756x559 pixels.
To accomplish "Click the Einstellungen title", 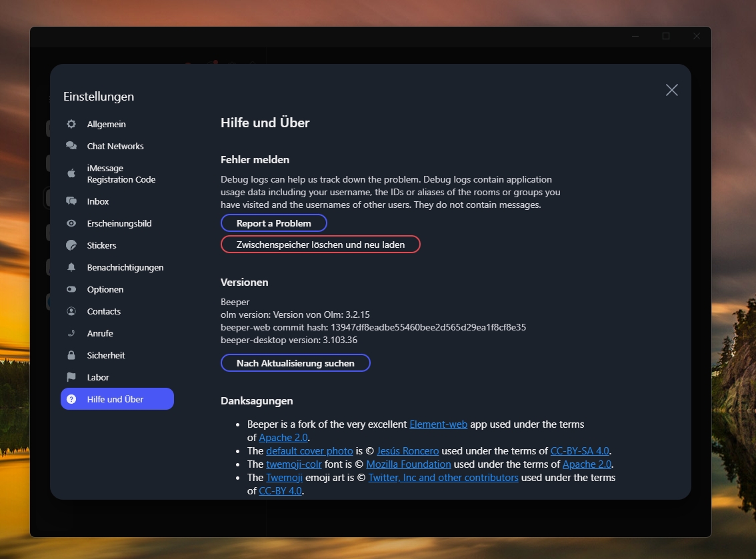I will coord(99,97).
